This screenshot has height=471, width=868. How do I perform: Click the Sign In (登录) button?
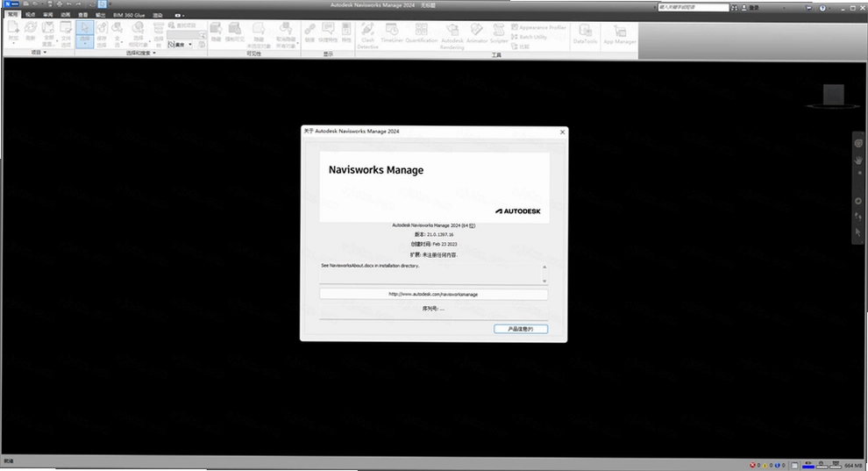click(x=751, y=8)
